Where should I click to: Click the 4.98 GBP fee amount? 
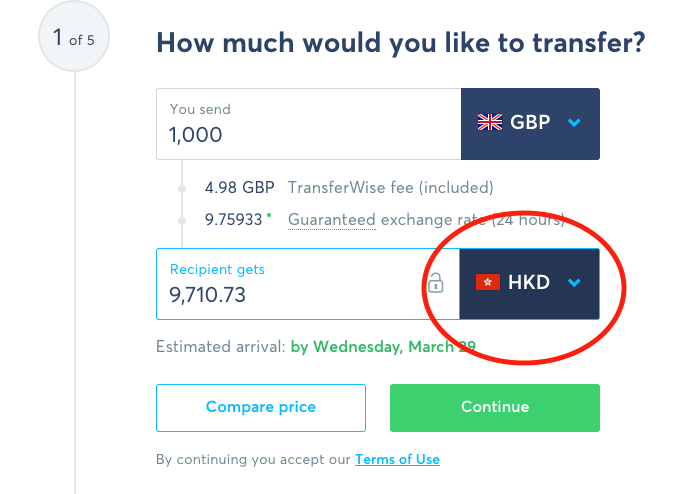[239, 188]
